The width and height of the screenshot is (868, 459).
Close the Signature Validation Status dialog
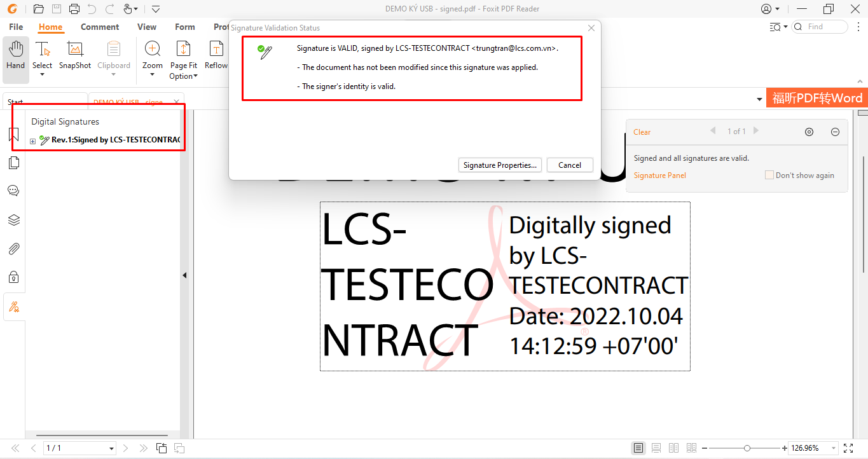[591, 28]
